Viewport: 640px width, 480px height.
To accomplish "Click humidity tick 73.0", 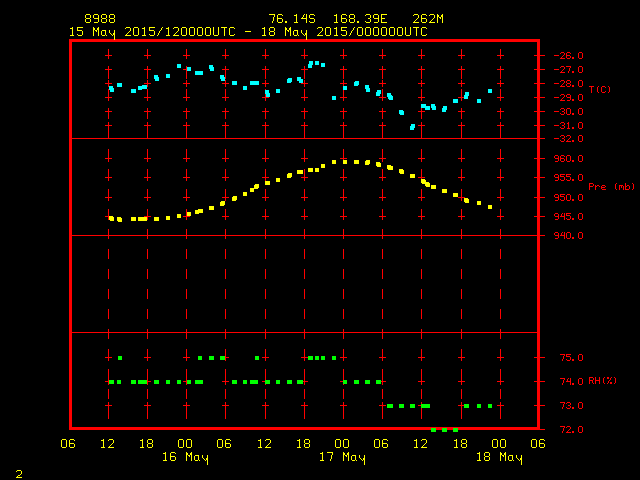I will tap(571, 406).
